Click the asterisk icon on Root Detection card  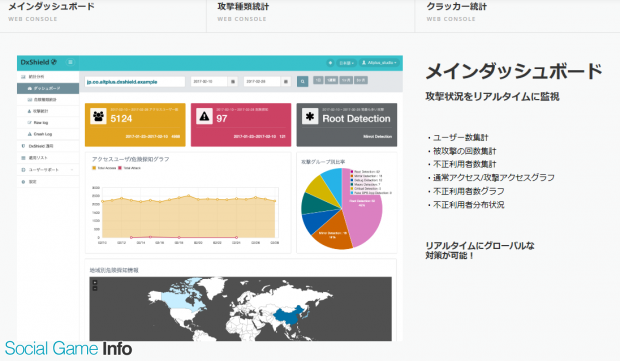310,116
